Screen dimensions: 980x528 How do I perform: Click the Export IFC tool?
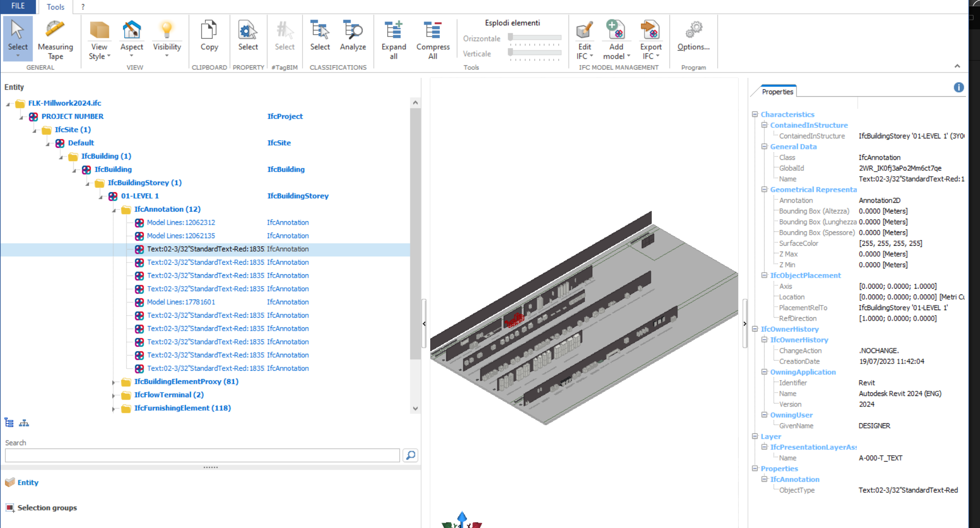pyautogui.click(x=650, y=40)
